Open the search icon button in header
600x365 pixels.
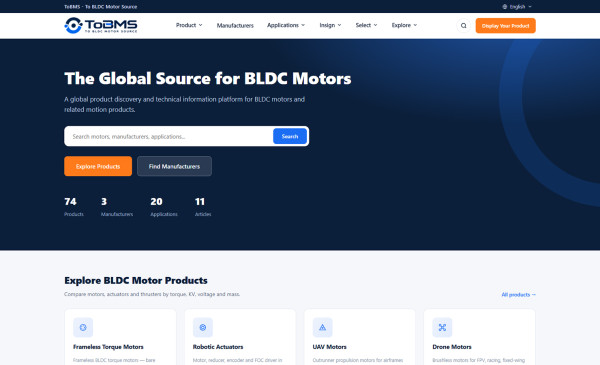[x=463, y=26]
